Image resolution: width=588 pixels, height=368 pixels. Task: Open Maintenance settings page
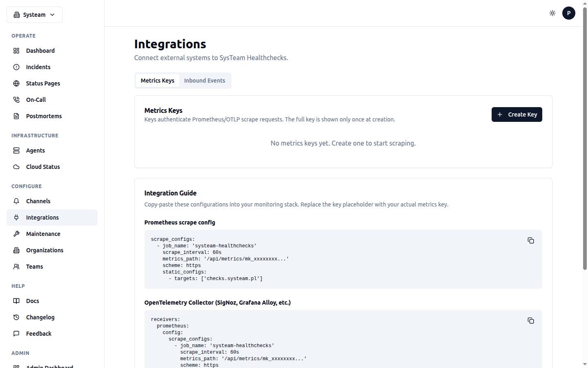coord(52,234)
